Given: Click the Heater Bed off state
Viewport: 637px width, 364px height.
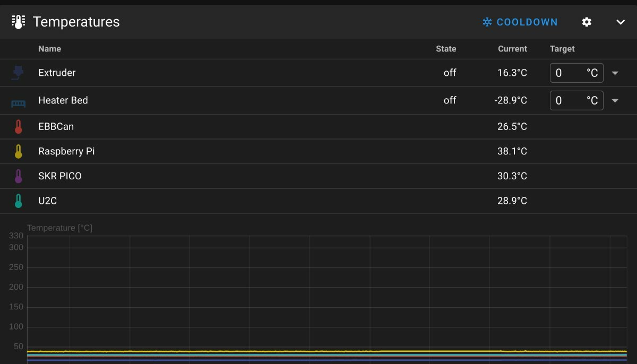Looking at the screenshot, I should coord(450,100).
